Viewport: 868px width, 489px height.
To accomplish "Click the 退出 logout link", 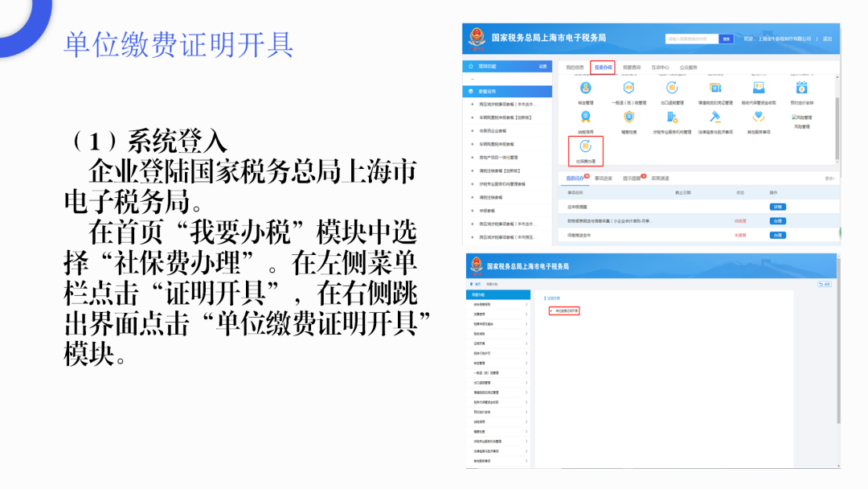I will point(827,39).
